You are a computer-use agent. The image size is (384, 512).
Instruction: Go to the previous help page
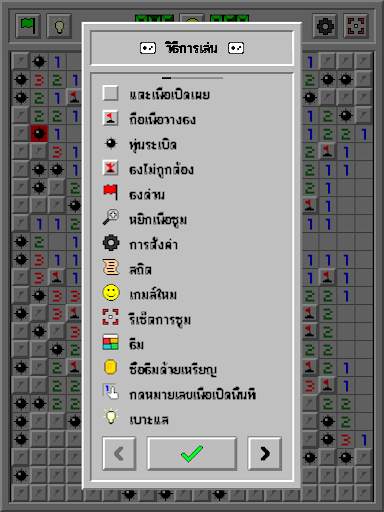click(x=119, y=453)
